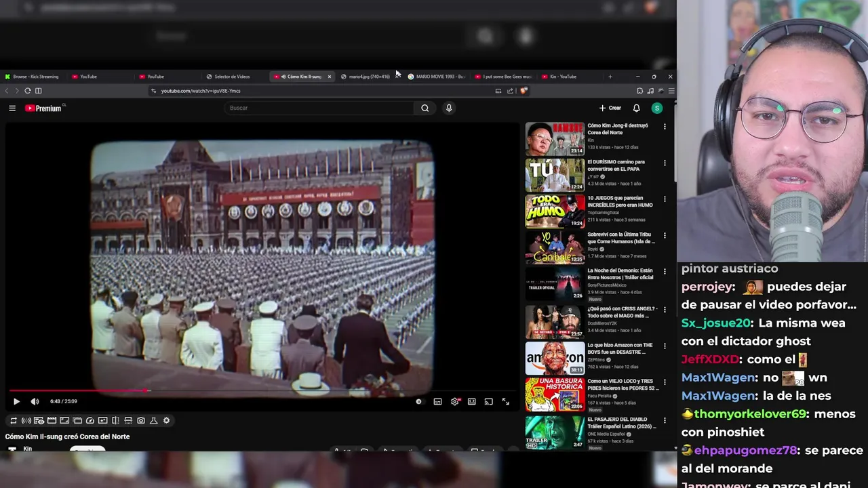Open El DURÍSIMO camino para convertirse video title

(x=616, y=165)
